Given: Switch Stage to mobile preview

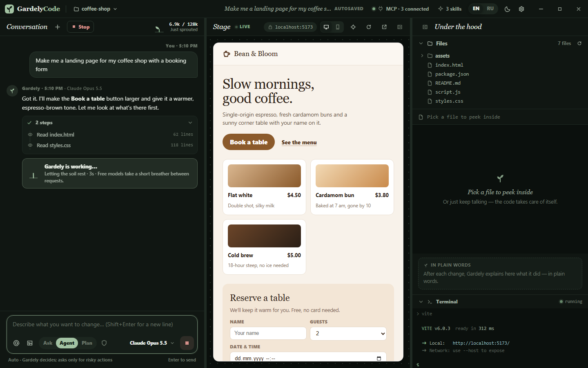Looking at the screenshot, I should pyautogui.click(x=338, y=27).
